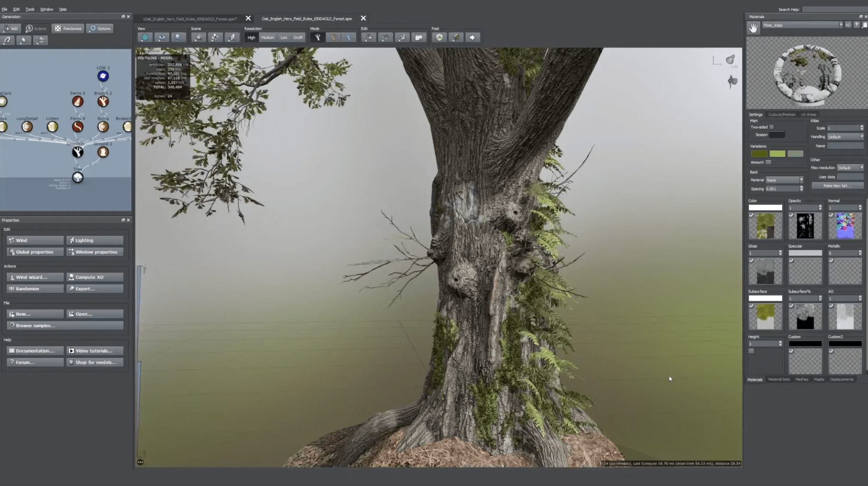The width and height of the screenshot is (868, 486).
Task: Click the hand icon in Materials panel
Action: 753,28
